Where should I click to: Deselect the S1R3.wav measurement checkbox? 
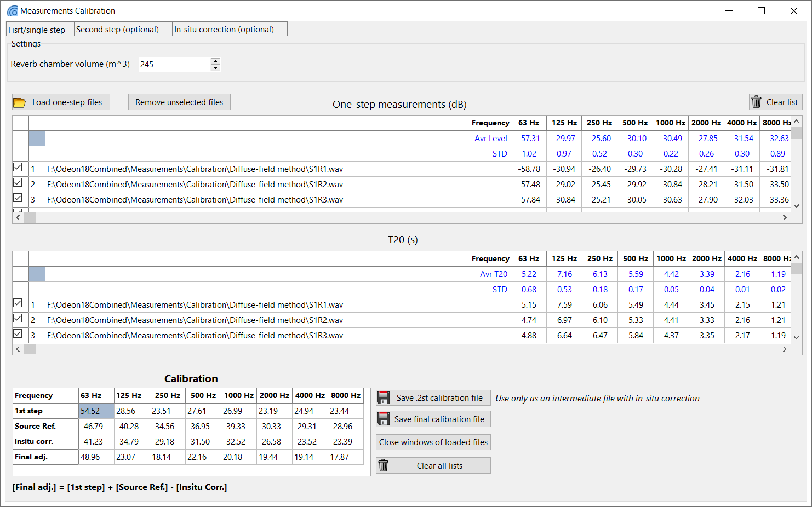pos(17,198)
